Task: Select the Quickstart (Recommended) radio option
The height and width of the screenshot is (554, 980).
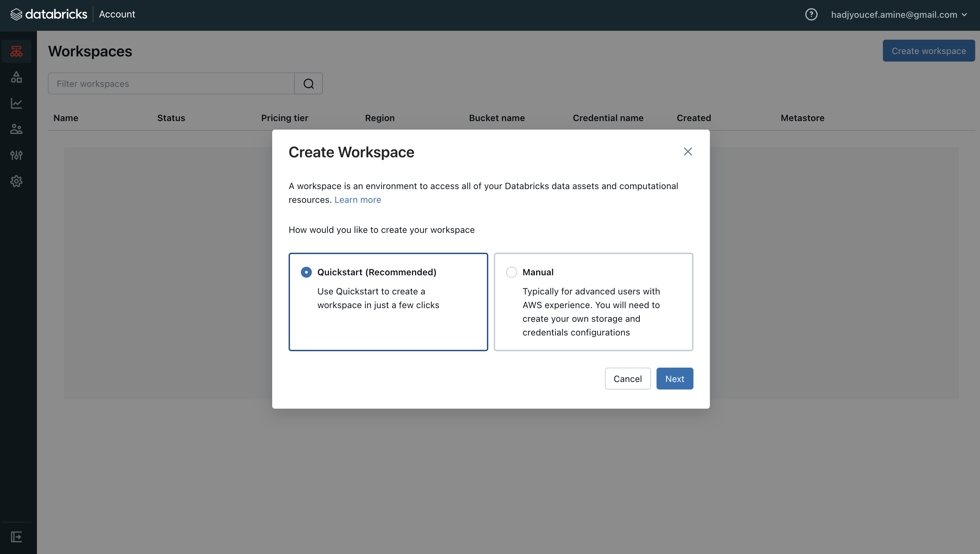Action: click(306, 272)
